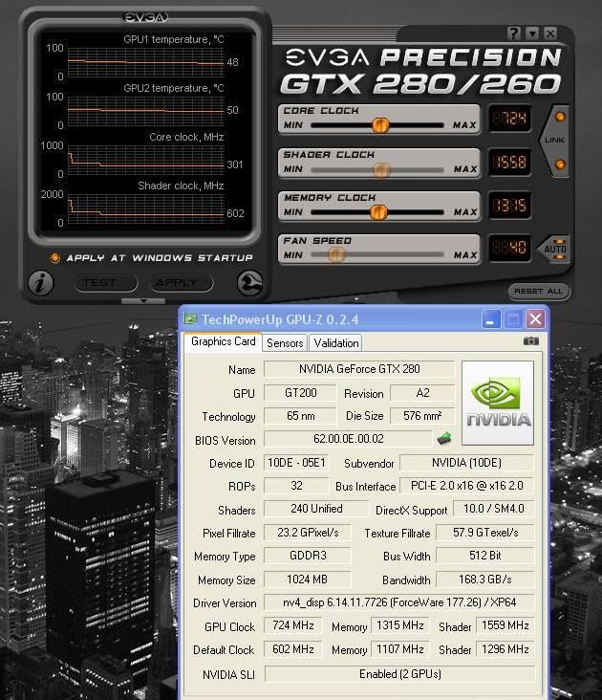602x700 pixels.
Task: Click the default Shader 1296 MHz field
Action: click(x=505, y=649)
